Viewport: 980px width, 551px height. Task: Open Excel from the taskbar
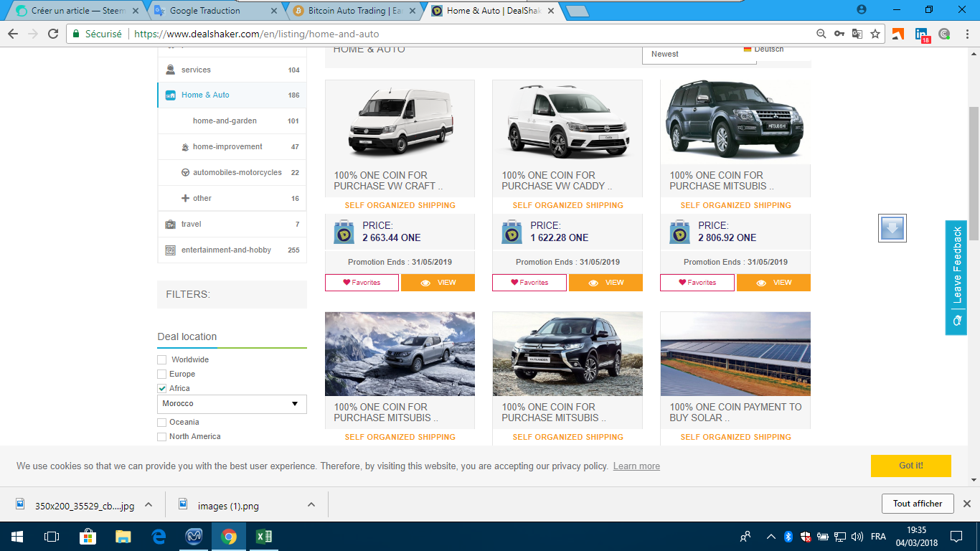click(x=264, y=536)
